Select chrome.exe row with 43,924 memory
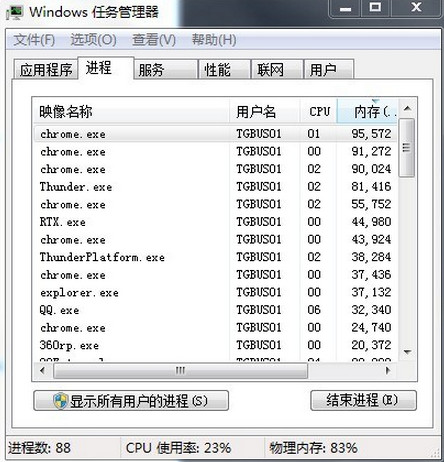Image resolution: width=444 pixels, height=462 pixels. (x=216, y=240)
